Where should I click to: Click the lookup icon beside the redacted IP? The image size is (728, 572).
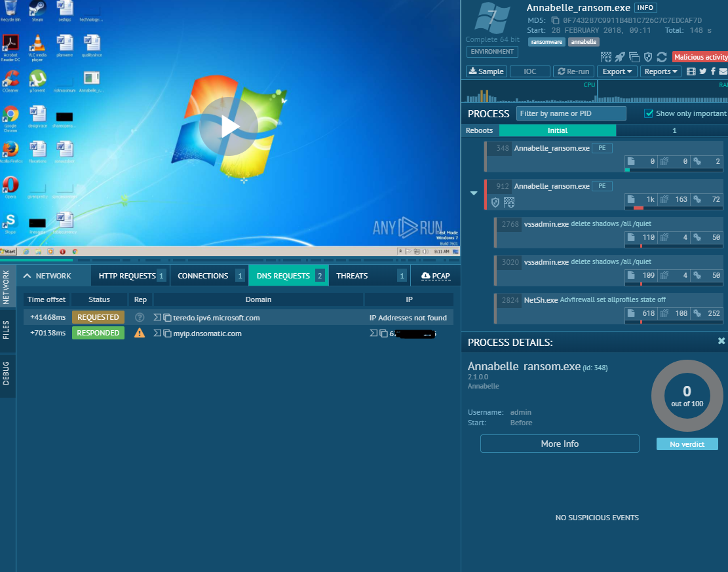(374, 334)
